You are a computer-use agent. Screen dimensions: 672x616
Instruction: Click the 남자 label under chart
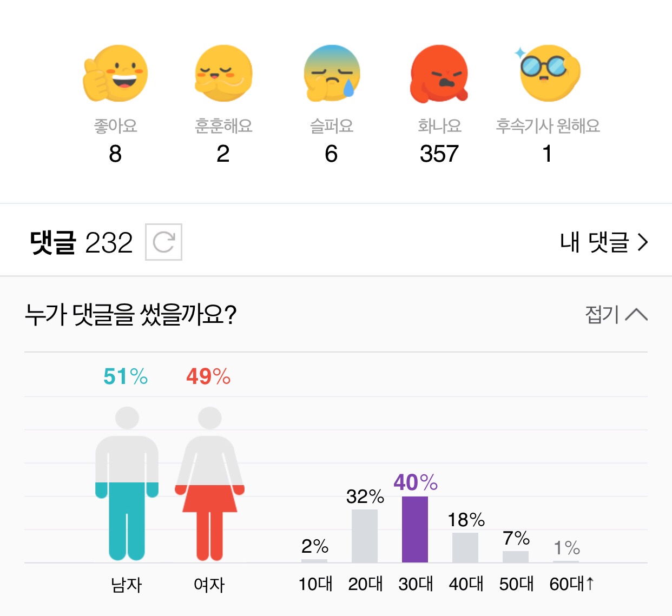(127, 585)
